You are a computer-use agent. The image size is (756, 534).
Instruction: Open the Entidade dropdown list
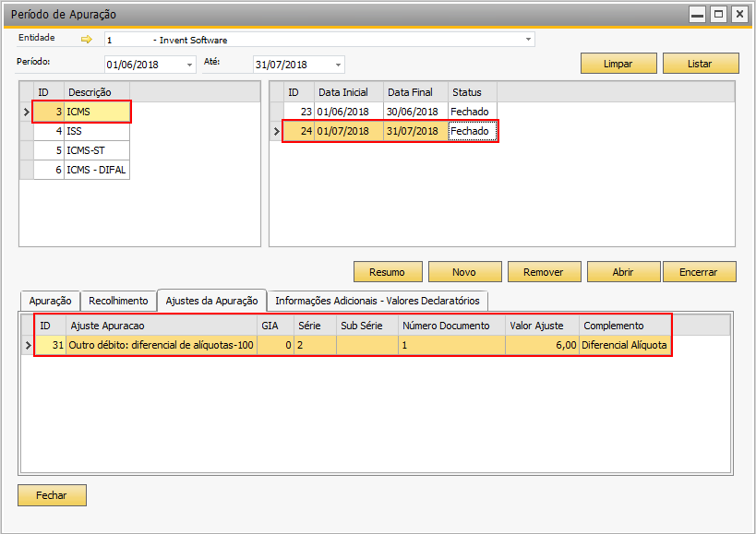coord(528,40)
